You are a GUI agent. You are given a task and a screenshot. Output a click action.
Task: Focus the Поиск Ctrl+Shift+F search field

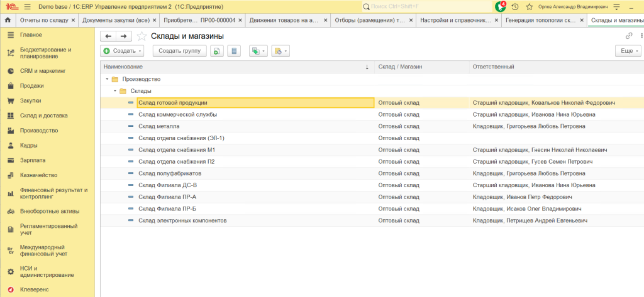(427, 7)
